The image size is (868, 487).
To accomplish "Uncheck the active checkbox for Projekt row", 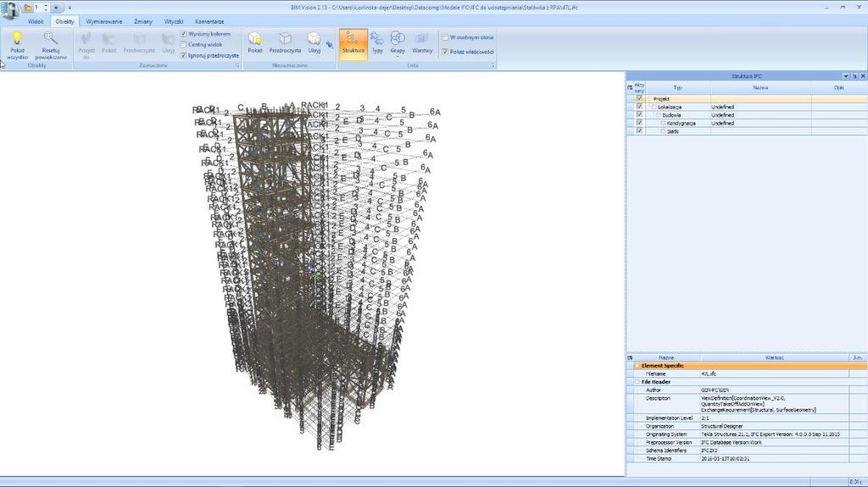I will pyautogui.click(x=639, y=98).
